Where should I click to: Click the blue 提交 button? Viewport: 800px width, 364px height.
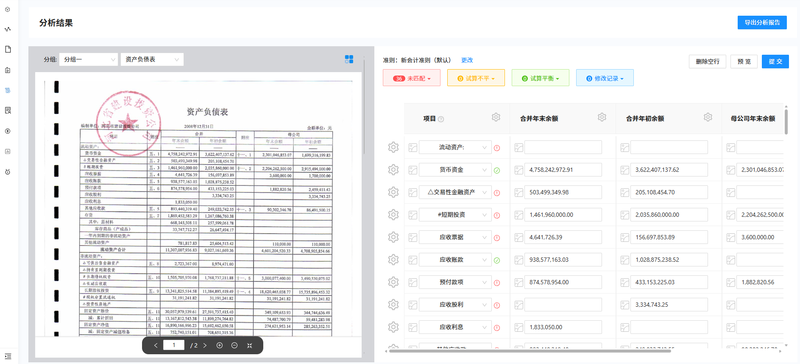(x=774, y=61)
